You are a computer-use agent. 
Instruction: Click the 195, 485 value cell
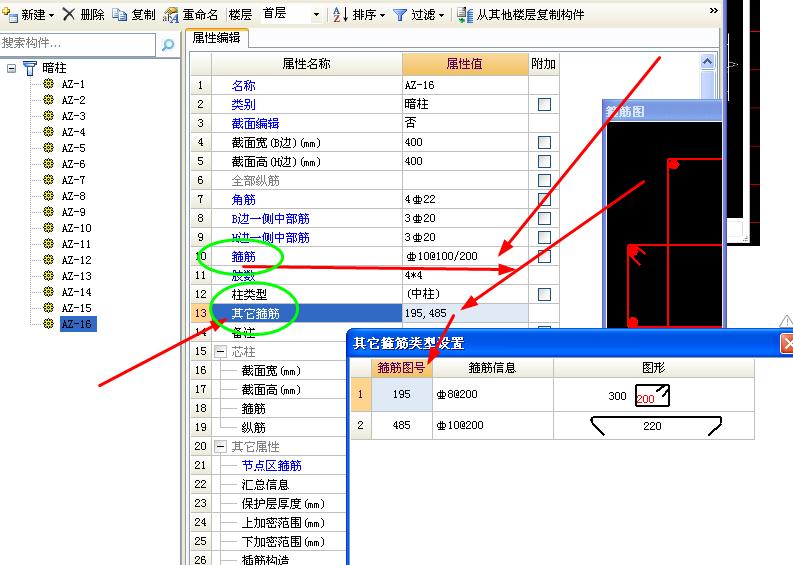coord(465,313)
